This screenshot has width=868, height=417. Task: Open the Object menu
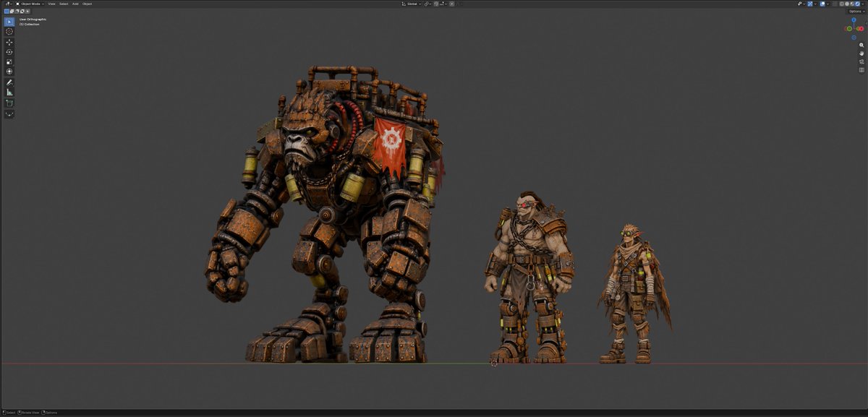pyautogui.click(x=87, y=4)
